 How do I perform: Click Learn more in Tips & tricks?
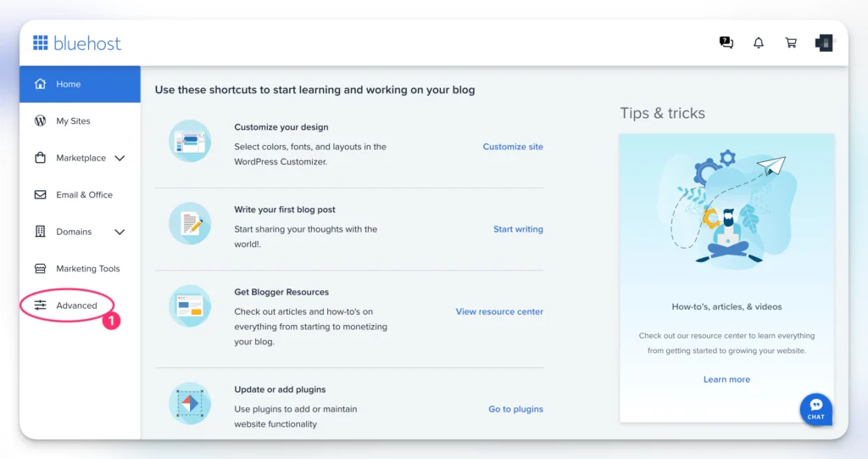[x=726, y=379]
